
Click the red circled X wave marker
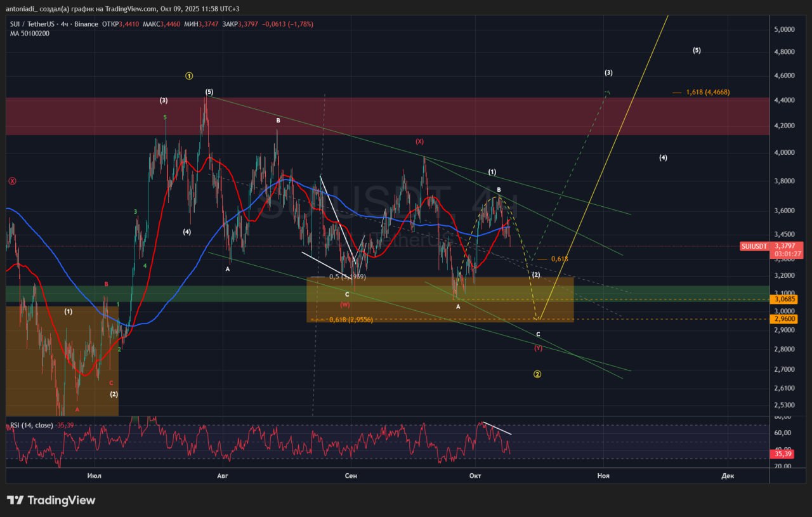point(12,181)
